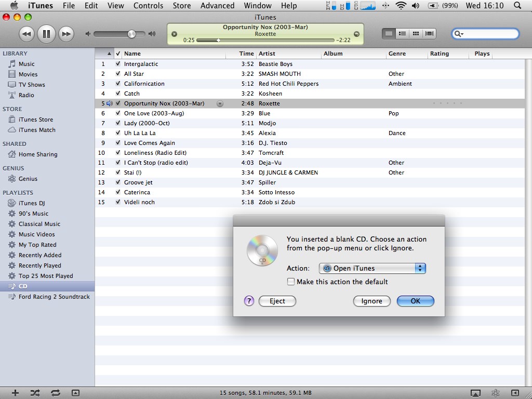Open the File menu

[x=69, y=6]
